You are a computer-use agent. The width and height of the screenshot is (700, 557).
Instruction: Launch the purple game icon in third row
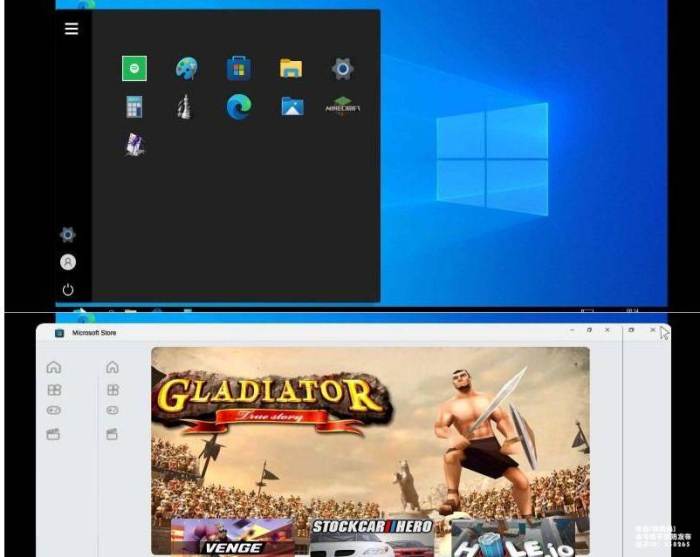pos(134,145)
